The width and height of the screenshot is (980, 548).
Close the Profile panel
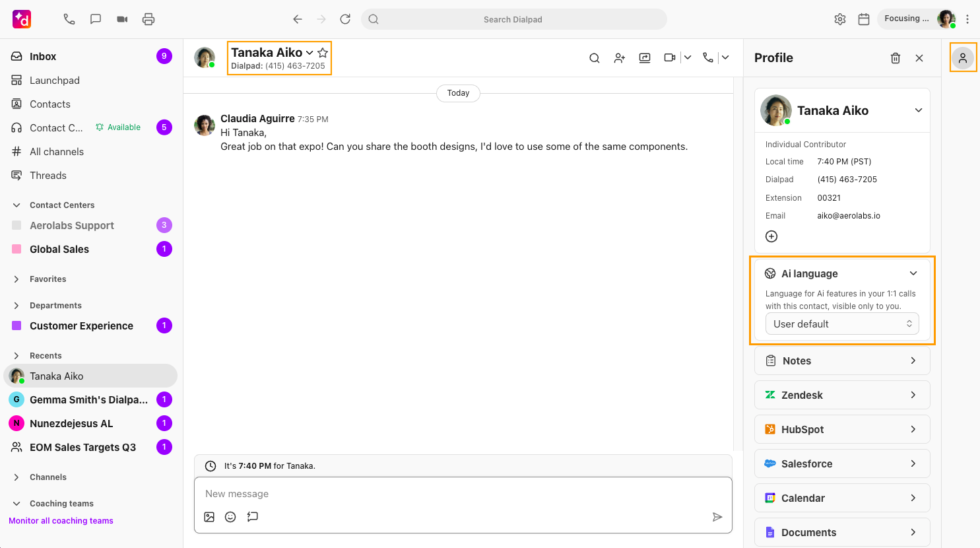click(x=919, y=58)
